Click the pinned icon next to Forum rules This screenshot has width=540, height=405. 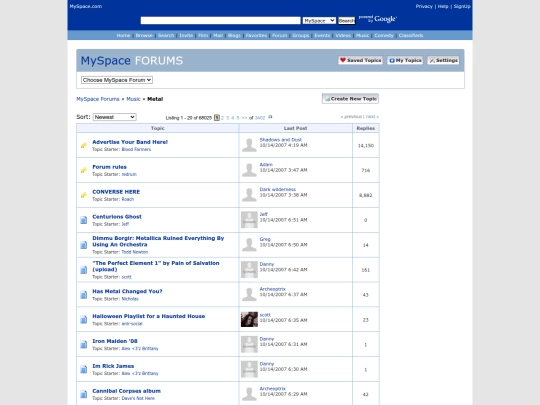click(84, 170)
